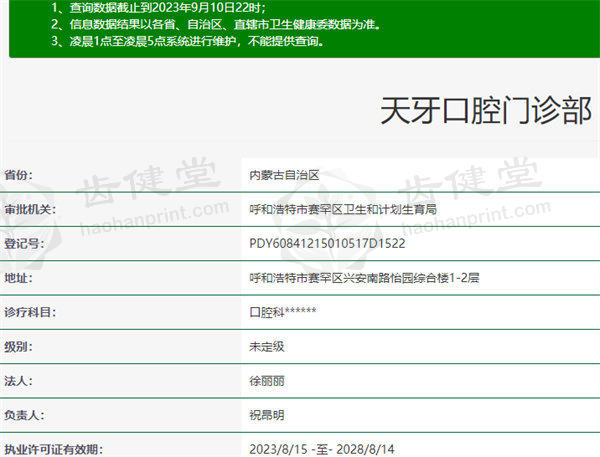Viewport: 600px width, 457px height.
Task: Click the legal person name 徐丽丽
Action: pos(267,381)
